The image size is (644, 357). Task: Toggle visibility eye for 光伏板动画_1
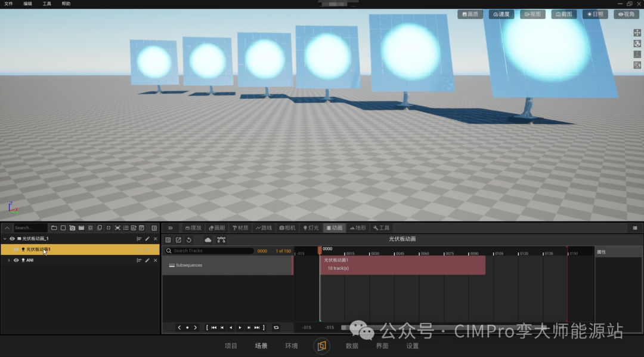12,239
